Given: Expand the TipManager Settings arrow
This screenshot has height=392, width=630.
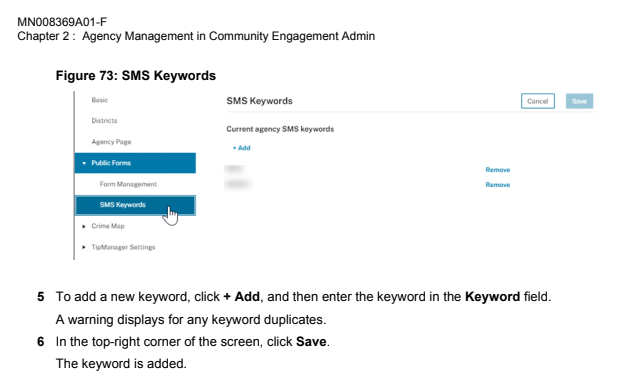Looking at the screenshot, I should (x=84, y=247).
